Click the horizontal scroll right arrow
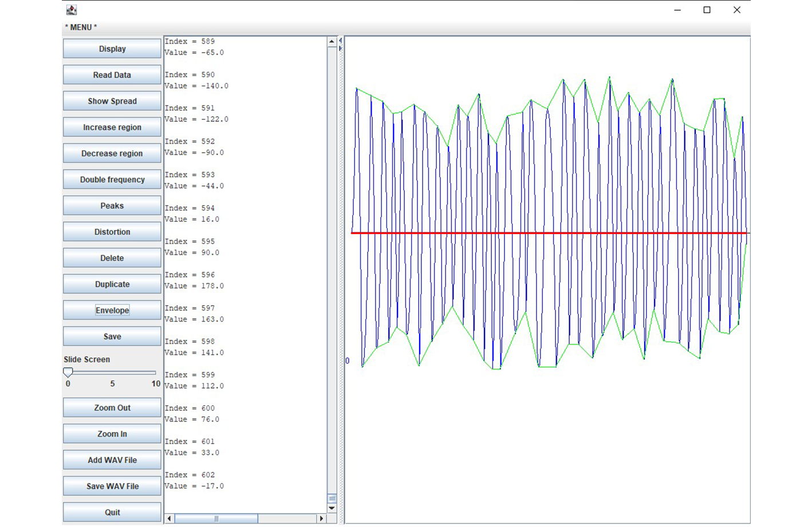This screenshot has width=812, height=527. click(x=321, y=518)
